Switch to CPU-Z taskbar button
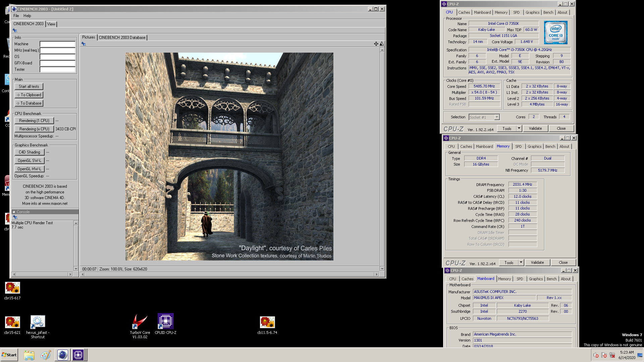This screenshot has width=644, height=362. pos(78,355)
